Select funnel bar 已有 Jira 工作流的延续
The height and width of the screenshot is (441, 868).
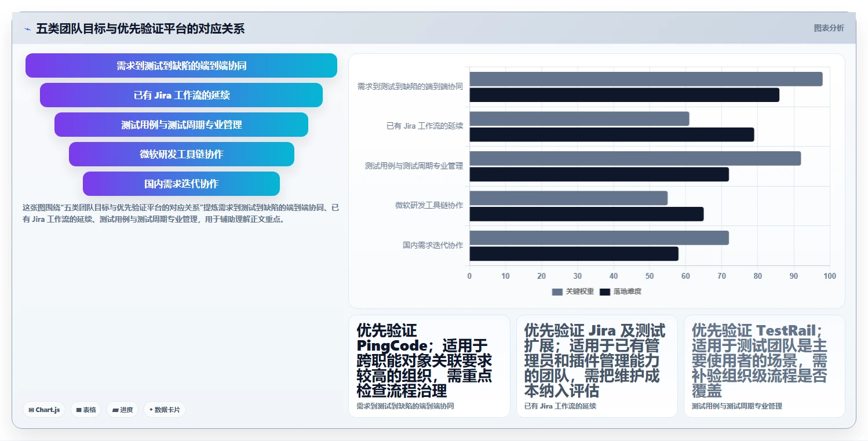click(x=181, y=95)
